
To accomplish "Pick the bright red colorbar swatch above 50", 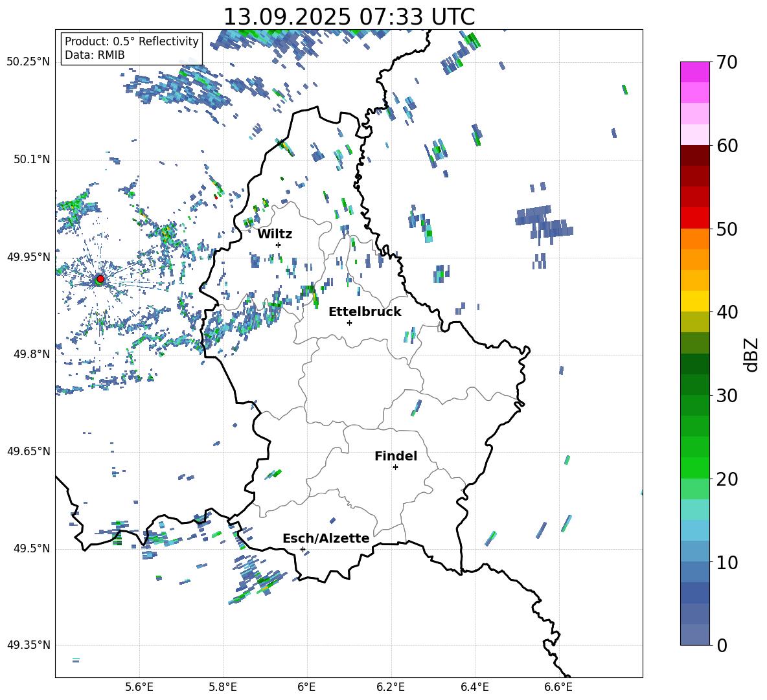I will click(694, 218).
